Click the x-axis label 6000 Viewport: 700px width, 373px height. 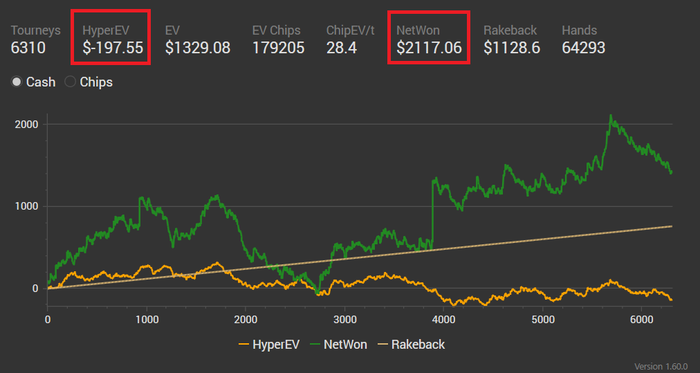click(642, 319)
